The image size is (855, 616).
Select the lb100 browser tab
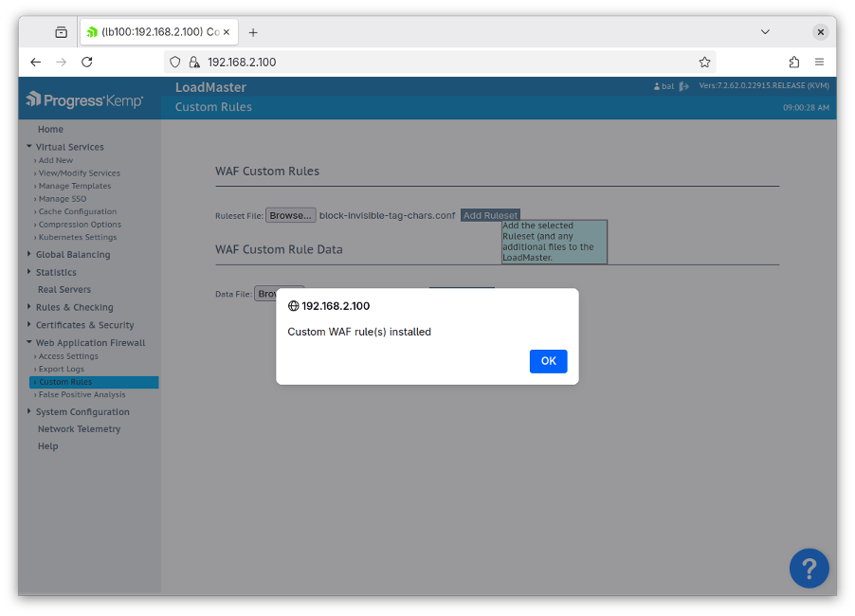tap(152, 30)
